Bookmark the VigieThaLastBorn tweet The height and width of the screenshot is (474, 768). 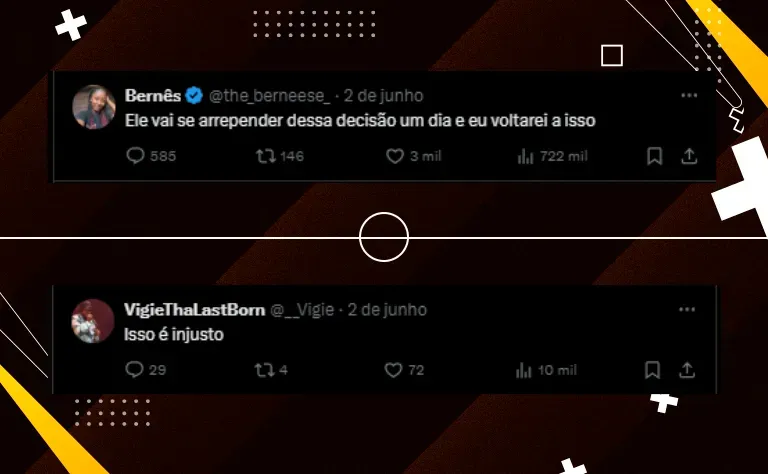(x=652, y=370)
